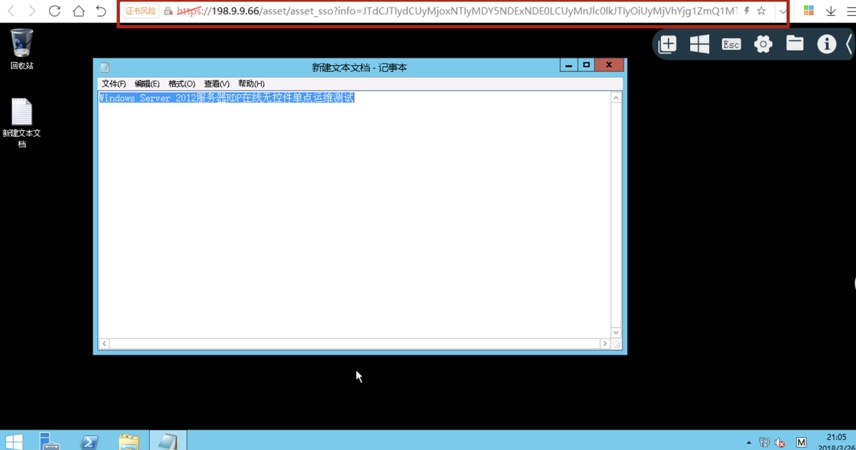This screenshot has height=450, width=856.
Task: Click the highlighted Windows Server 2012 text line
Action: pyautogui.click(x=227, y=98)
